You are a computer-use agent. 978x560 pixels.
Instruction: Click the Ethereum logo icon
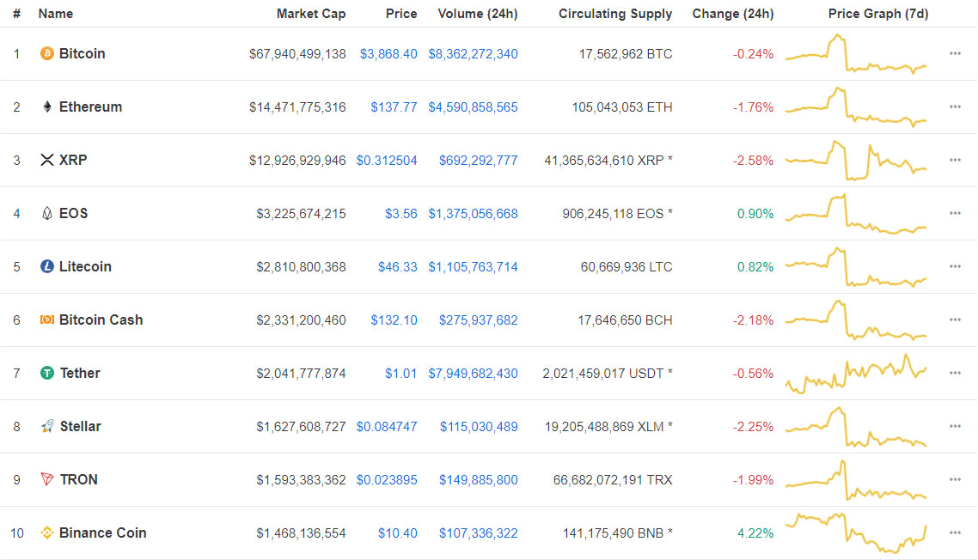(x=46, y=107)
